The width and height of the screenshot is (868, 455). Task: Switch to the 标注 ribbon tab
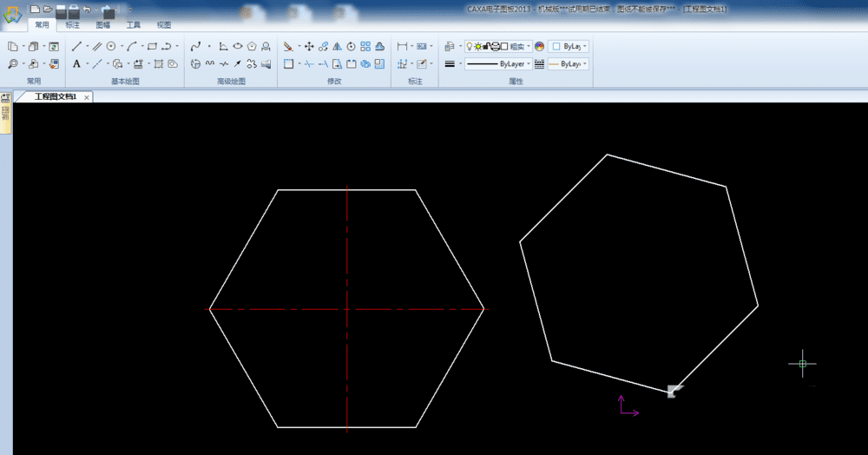click(73, 25)
